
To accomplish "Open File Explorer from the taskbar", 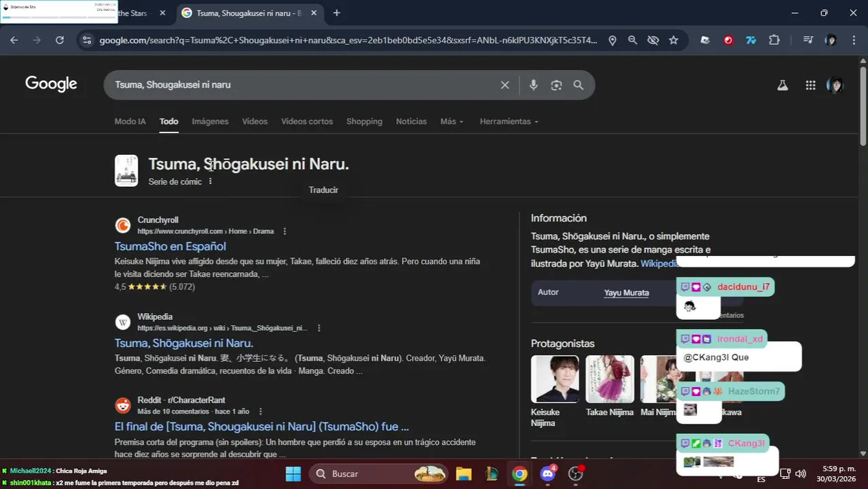I will tap(463, 473).
